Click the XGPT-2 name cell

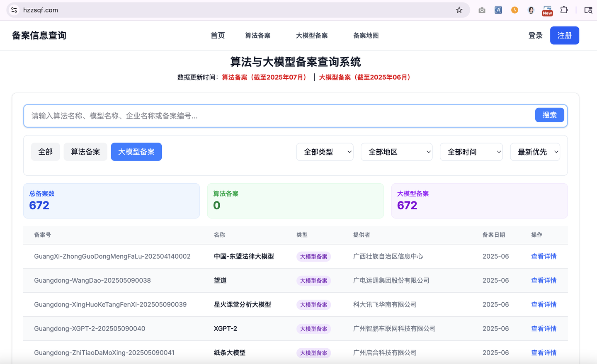tap(226, 328)
